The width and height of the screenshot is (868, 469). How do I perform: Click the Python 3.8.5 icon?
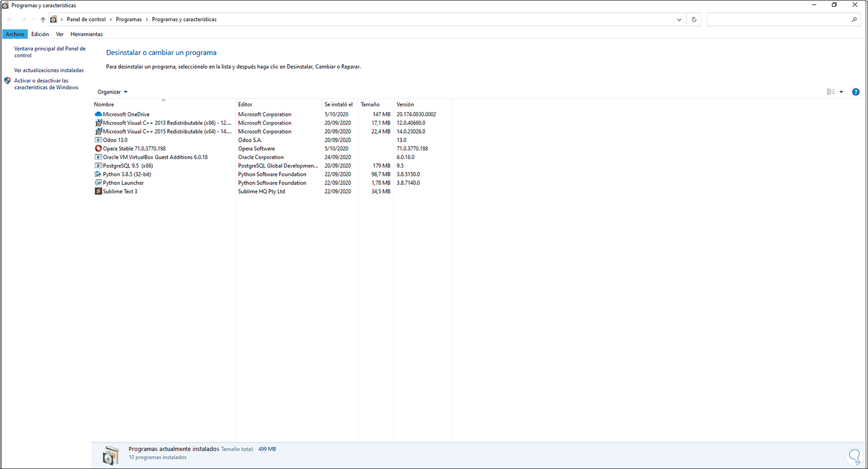pyautogui.click(x=98, y=174)
